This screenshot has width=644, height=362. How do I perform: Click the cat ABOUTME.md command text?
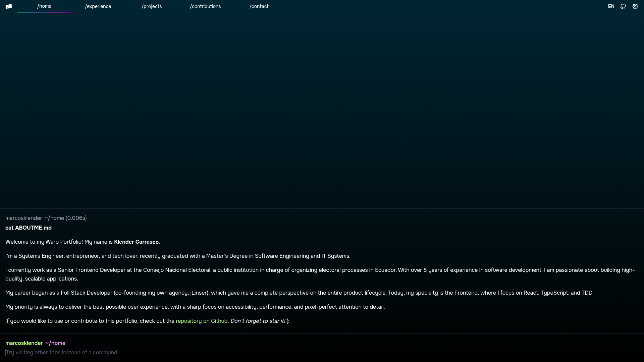29,228
